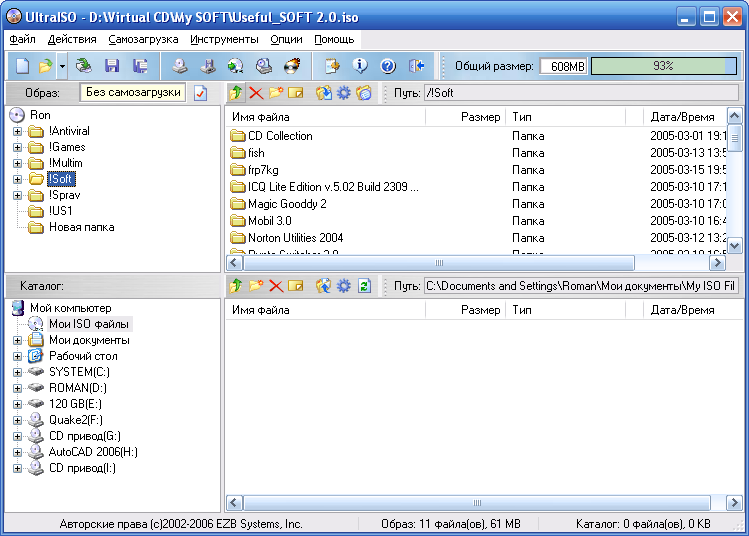The image size is (749, 536).
Task: Click the image Путь field showing /!Soft
Action: 581,93
